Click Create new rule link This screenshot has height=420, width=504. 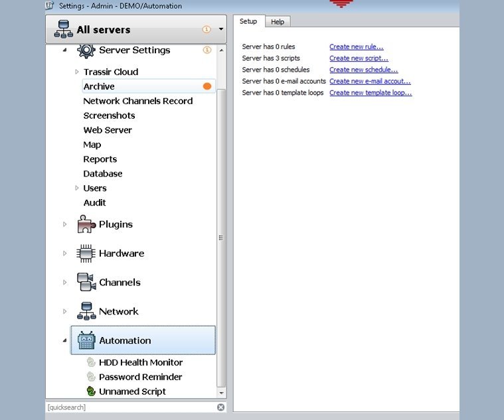pos(356,46)
